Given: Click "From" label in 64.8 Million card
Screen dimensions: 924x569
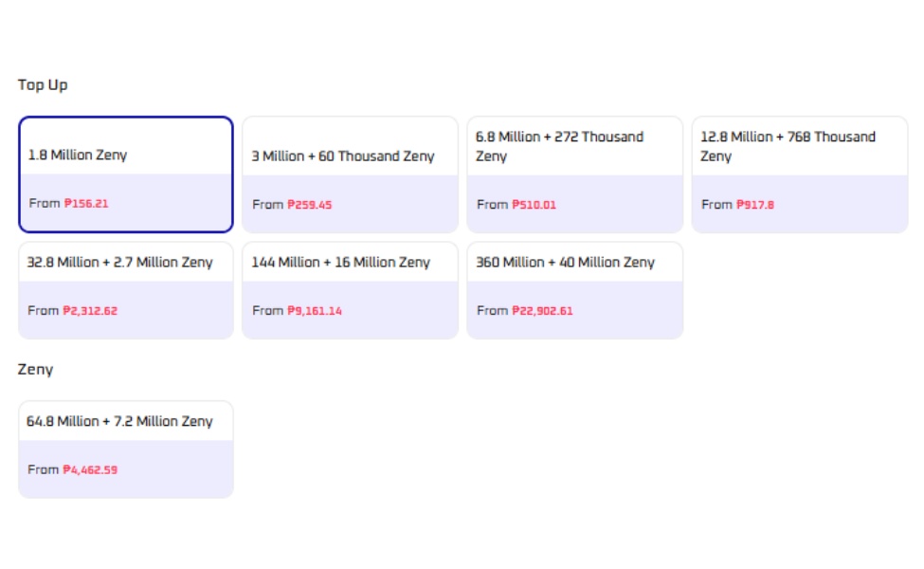Looking at the screenshot, I should click(43, 470).
